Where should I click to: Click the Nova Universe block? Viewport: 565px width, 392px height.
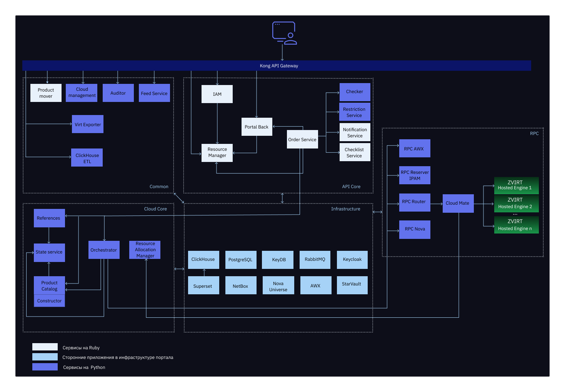point(278,285)
